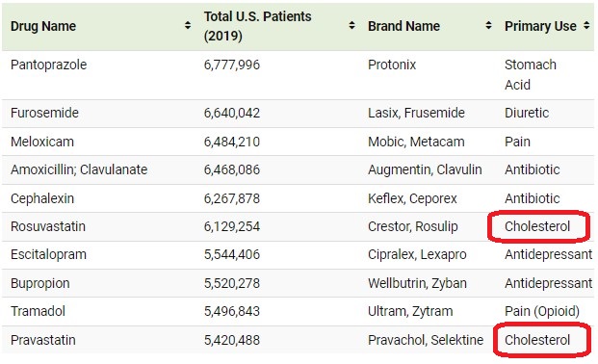Select Meloxicam in the drug list
The width and height of the screenshot is (598, 364).
click(x=42, y=142)
